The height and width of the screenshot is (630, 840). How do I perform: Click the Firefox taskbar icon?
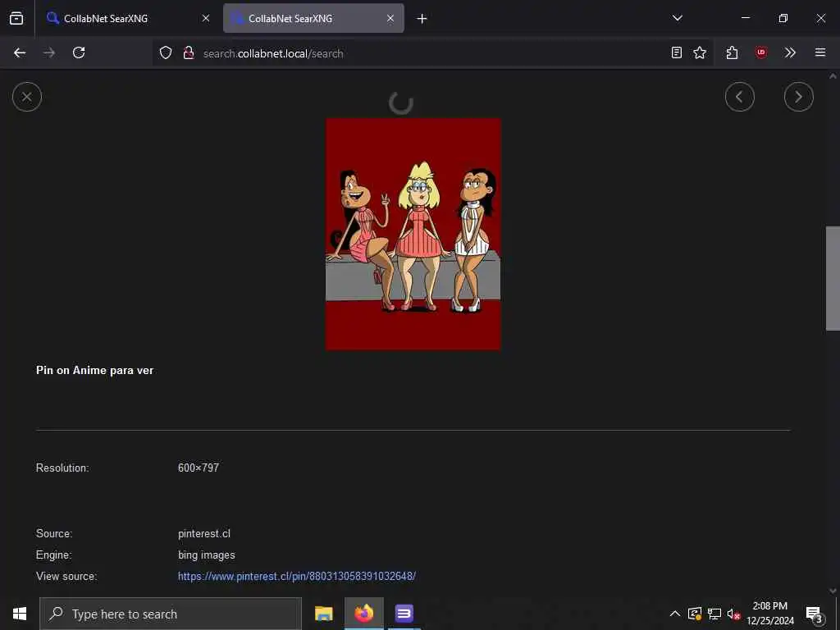(x=363, y=614)
